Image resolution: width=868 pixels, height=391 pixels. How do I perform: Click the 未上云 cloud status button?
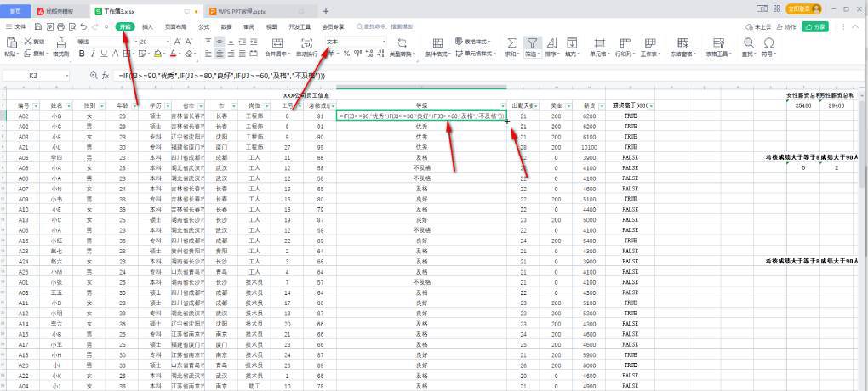[x=758, y=26]
